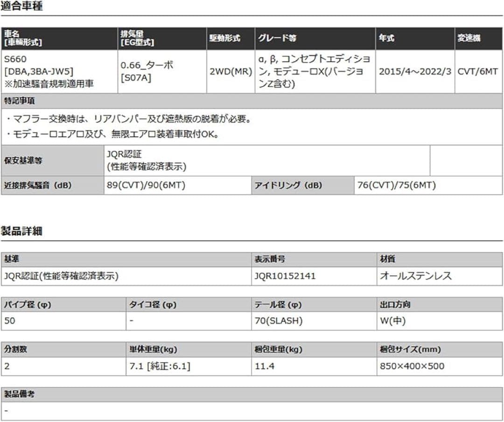
Task: Click the 変速機 column header
Action: click(479, 38)
